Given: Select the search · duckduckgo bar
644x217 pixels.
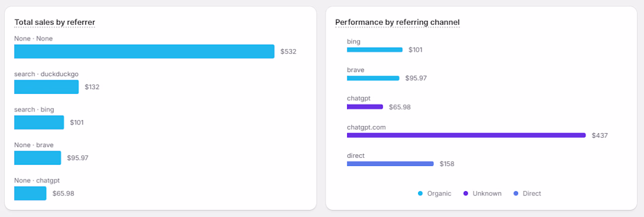Looking at the screenshot, I should pos(46,87).
